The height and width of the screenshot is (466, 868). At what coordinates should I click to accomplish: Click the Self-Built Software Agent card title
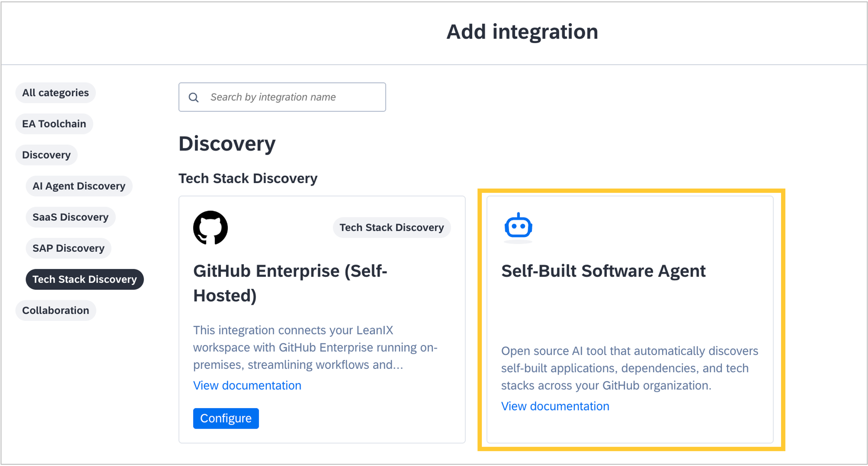(x=603, y=271)
